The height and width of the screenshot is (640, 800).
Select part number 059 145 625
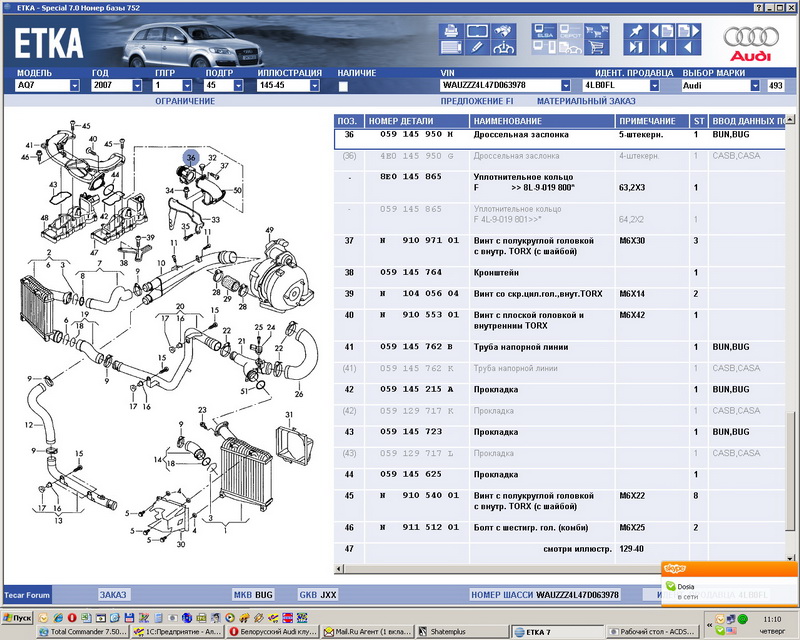(411, 474)
